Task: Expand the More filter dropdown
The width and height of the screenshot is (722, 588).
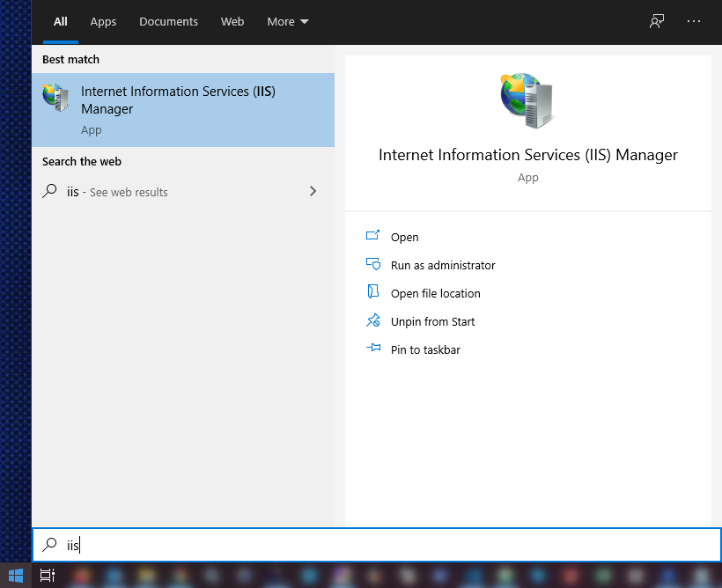Action: [288, 21]
